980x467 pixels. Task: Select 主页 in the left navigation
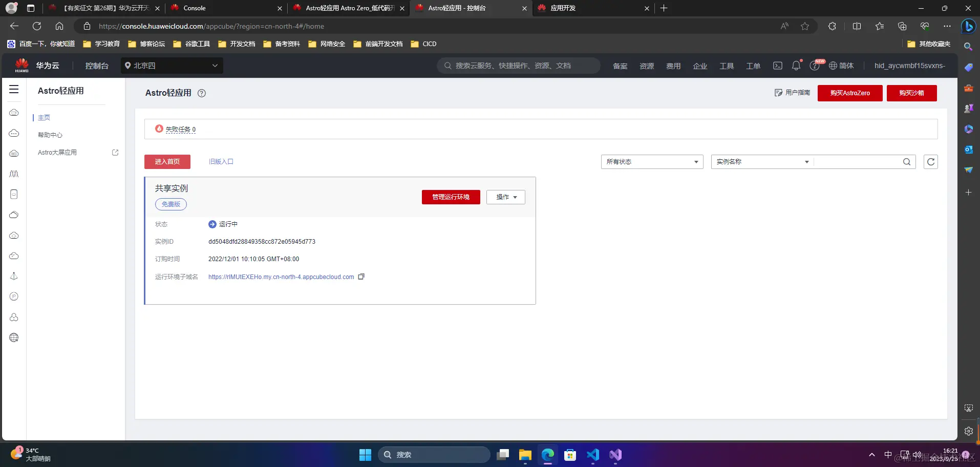coord(44,118)
